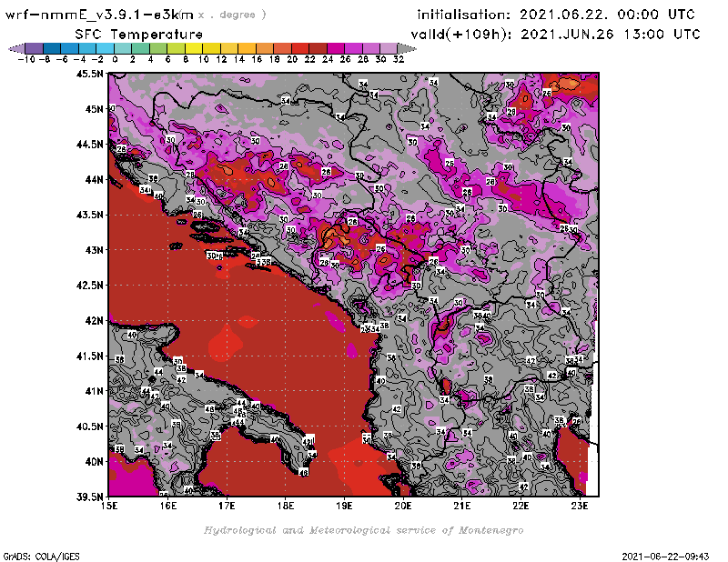
Task: Click the purple -10 to -8 legend swatch
Action: (35, 48)
